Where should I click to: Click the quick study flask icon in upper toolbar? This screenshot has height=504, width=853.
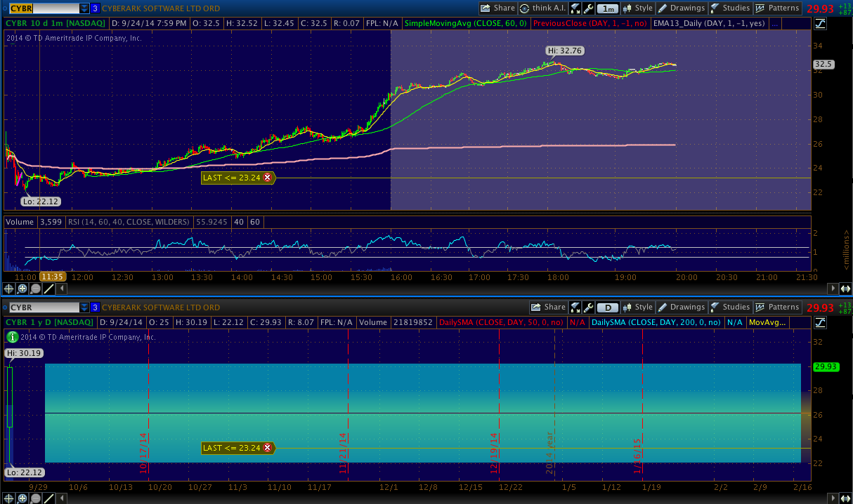tap(575, 8)
